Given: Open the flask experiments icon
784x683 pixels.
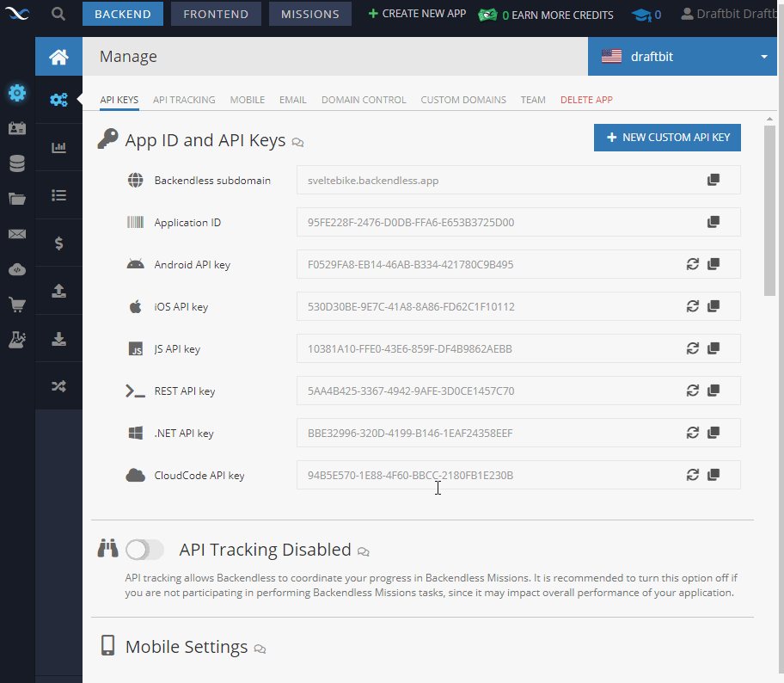Looking at the screenshot, I should coord(17,341).
